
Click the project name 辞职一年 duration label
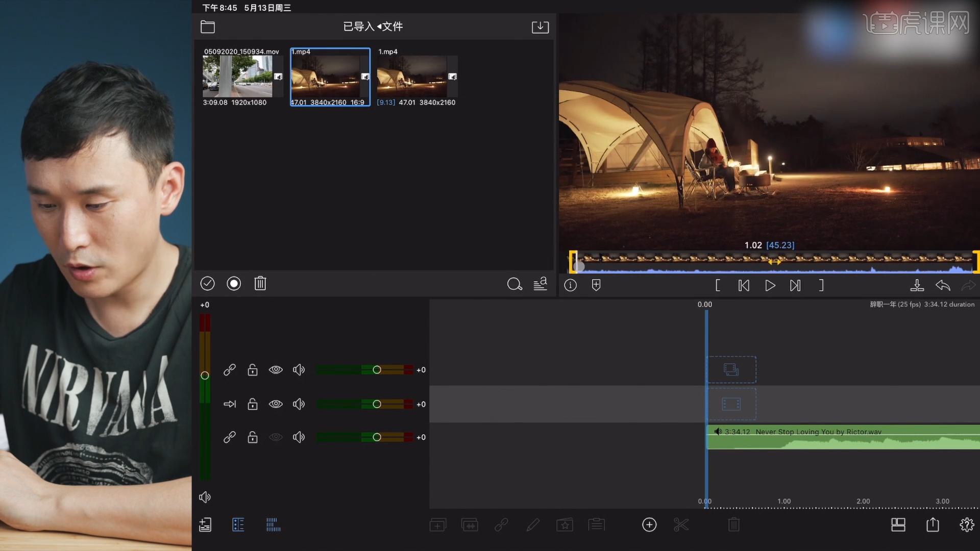(x=922, y=305)
